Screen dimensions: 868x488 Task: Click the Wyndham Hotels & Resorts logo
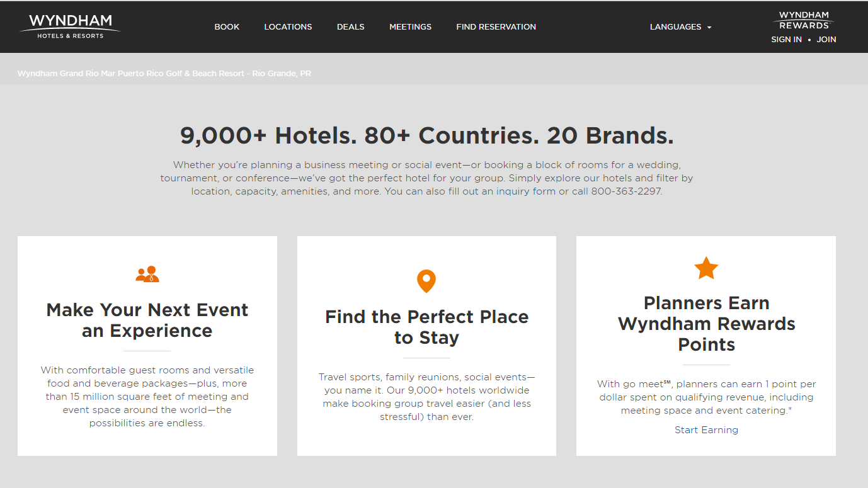click(70, 26)
